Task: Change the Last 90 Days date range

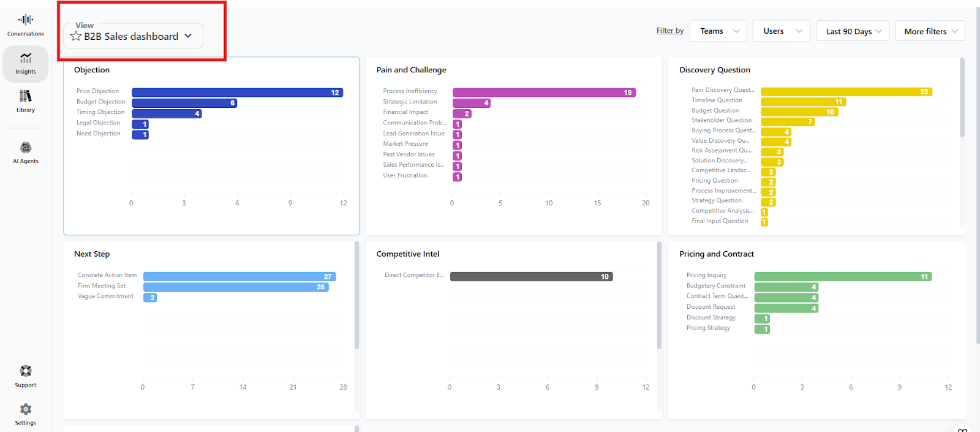Action: click(x=852, y=31)
